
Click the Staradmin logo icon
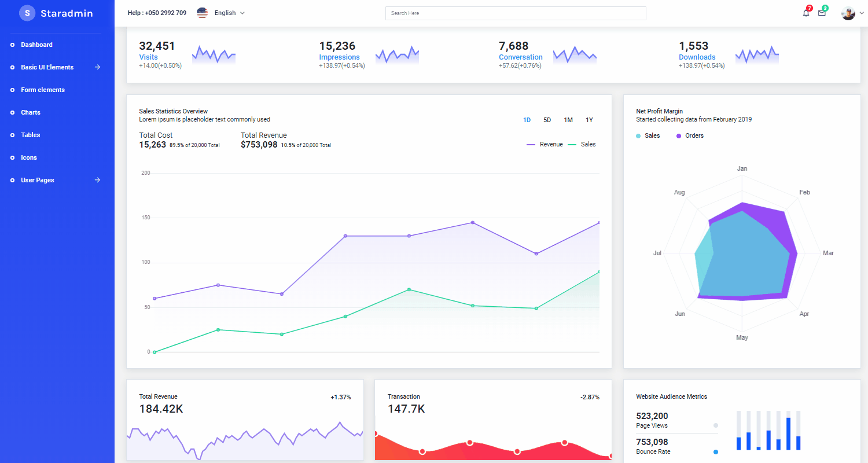point(27,13)
